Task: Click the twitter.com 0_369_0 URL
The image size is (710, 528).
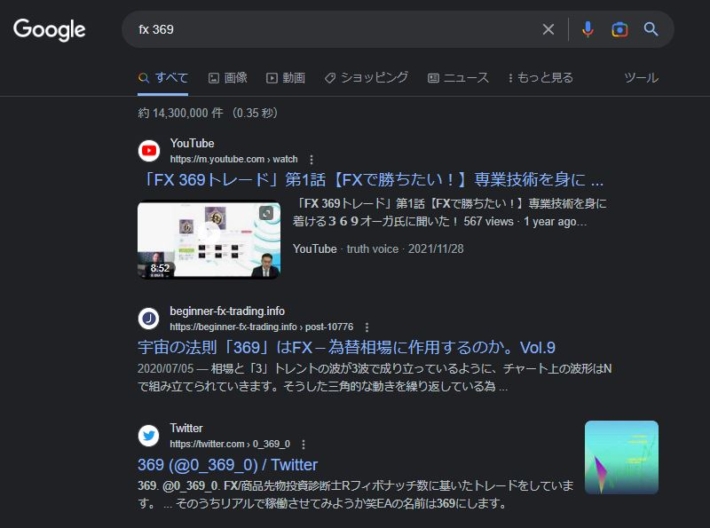Action: (x=230, y=444)
